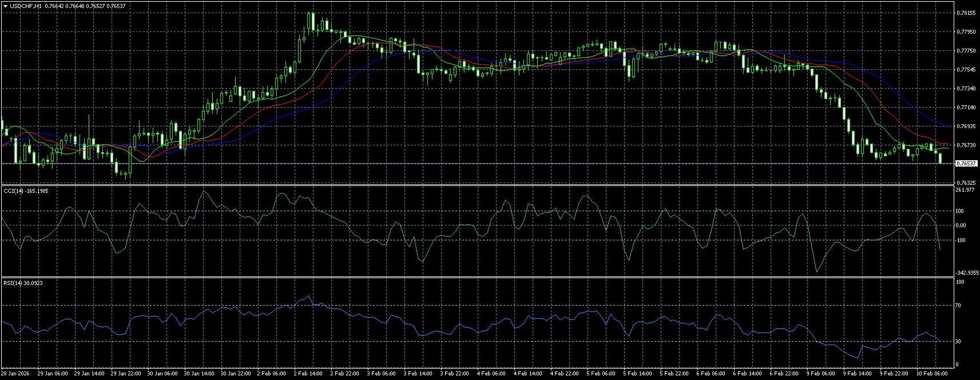
Task: Click the 0.77950 price level
Action: click(966, 31)
